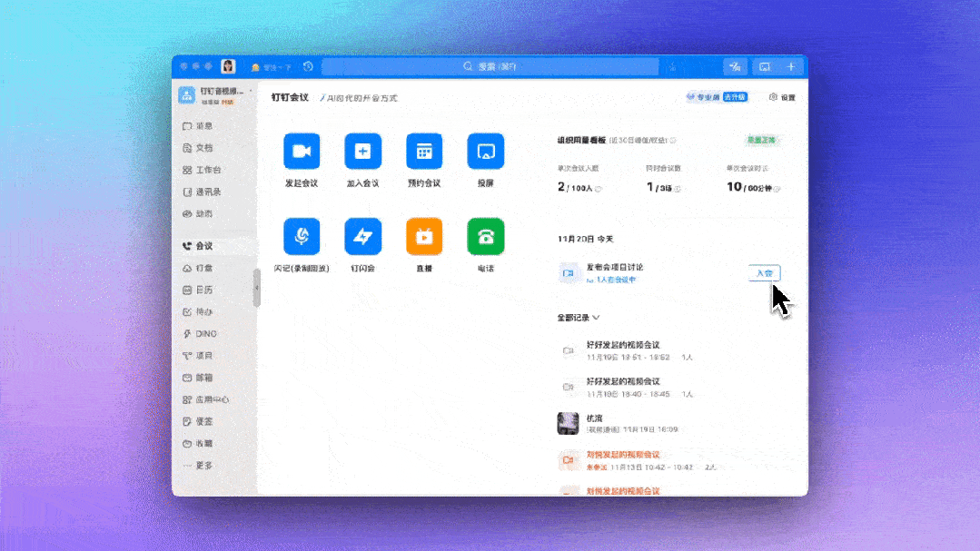Open 闪记(录制回放) recording icon

coord(302,236)
